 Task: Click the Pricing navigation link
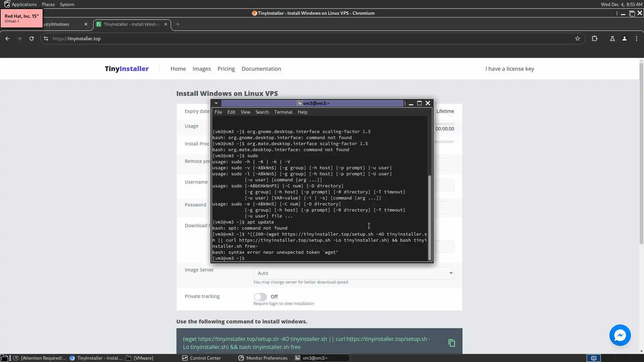point(226,69)
